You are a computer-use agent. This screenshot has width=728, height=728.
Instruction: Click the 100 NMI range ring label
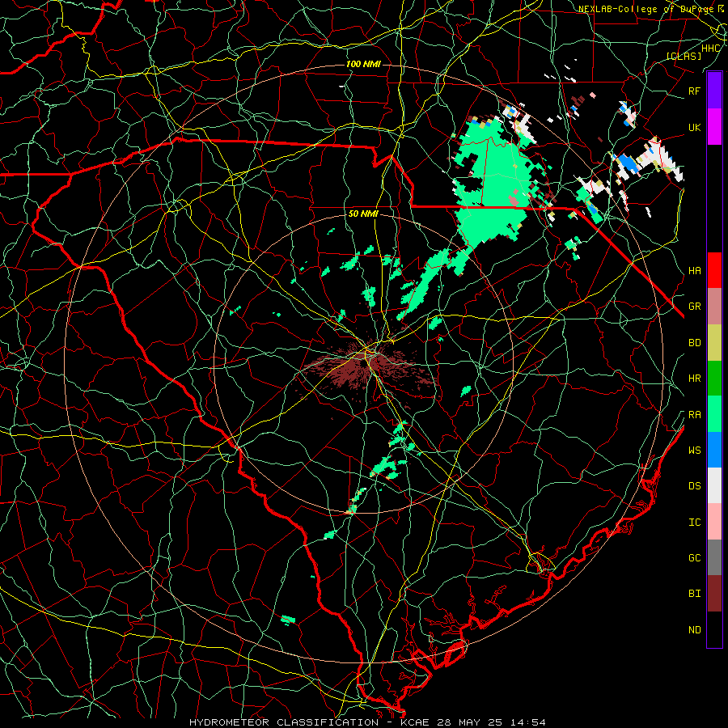pos(363,64)
